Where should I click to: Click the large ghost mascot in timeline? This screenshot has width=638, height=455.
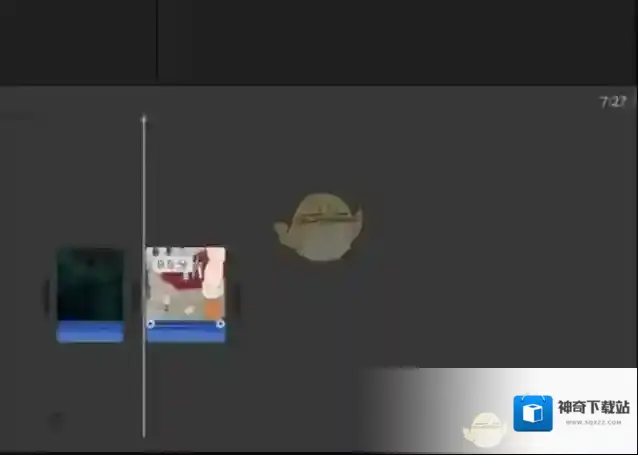pyautogui.click(x=318, y=226)
